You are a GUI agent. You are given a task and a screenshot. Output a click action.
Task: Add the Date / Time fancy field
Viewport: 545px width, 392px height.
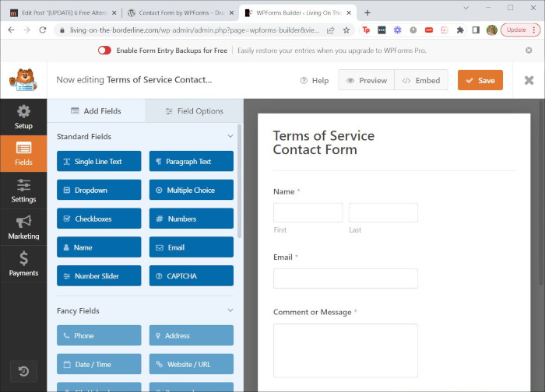click(x=99, y=364)
